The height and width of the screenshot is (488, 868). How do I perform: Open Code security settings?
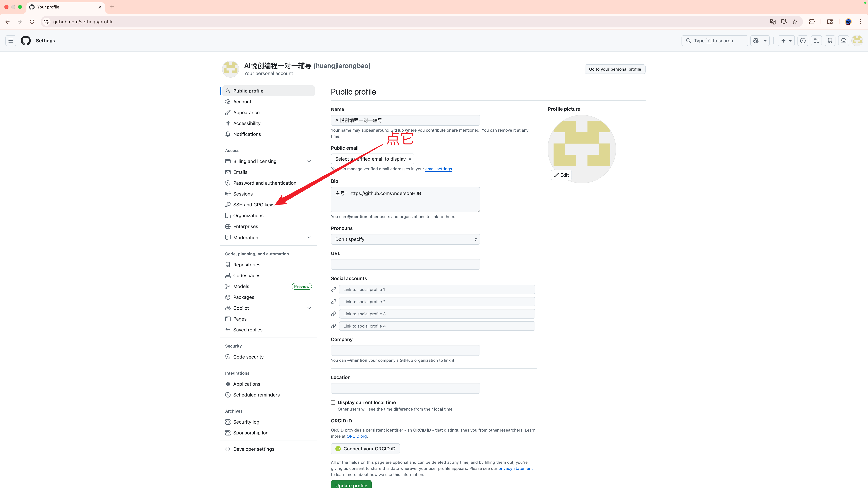click(269, 357)
